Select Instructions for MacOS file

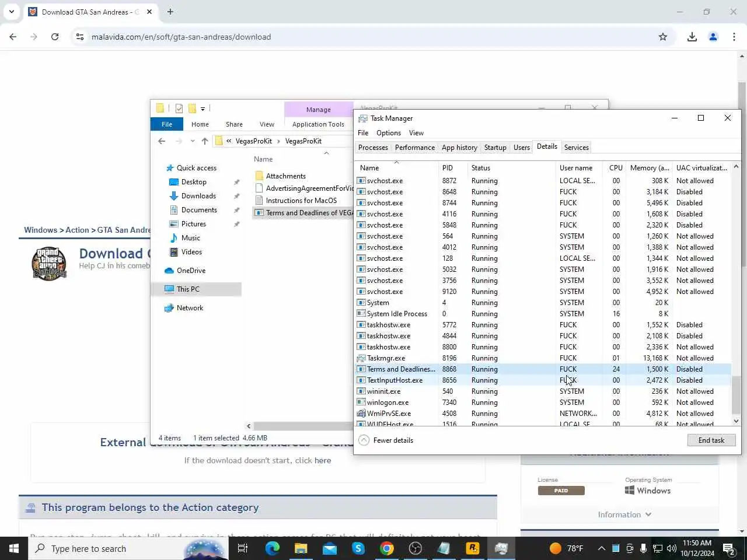tap(301, 201)
